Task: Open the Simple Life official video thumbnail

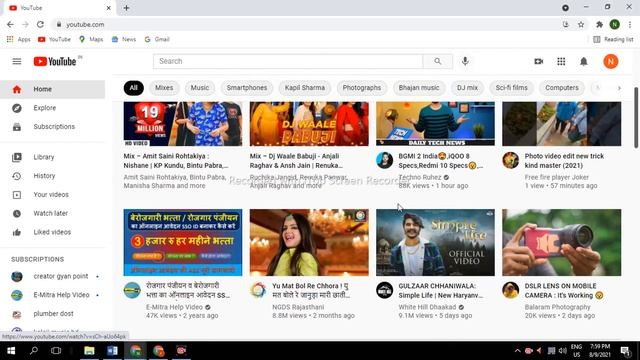Action: pyautogui.click(x=435, y=242)
